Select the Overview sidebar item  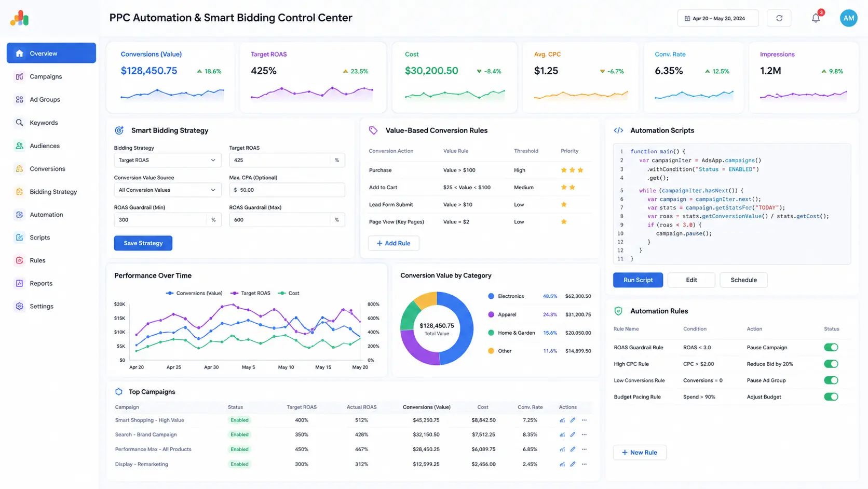[51, 53]
